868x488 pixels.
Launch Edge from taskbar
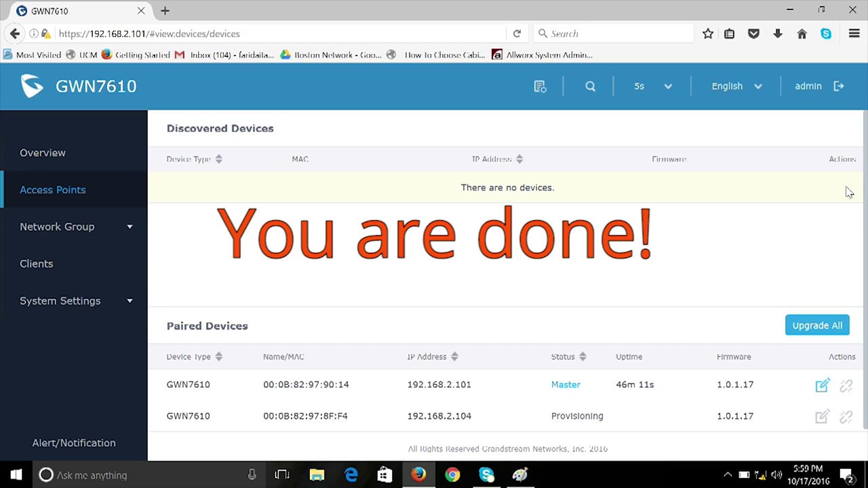click(351, 475)
